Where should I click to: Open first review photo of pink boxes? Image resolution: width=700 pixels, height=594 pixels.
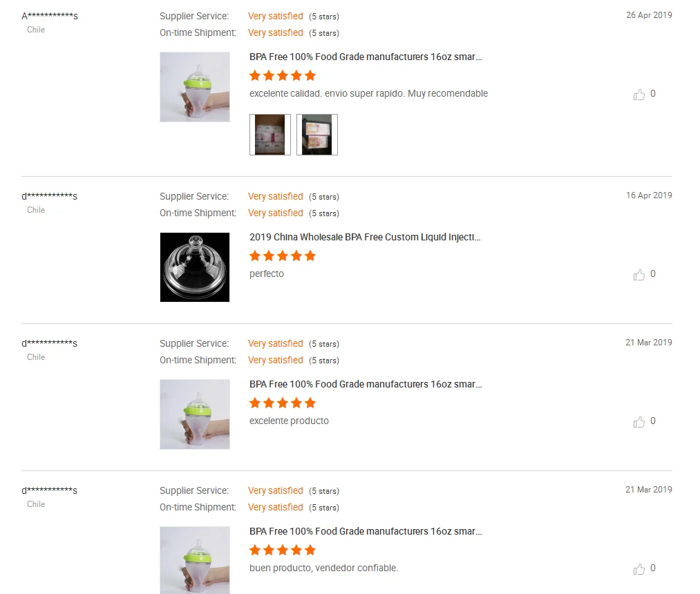[x=269, y=134]
